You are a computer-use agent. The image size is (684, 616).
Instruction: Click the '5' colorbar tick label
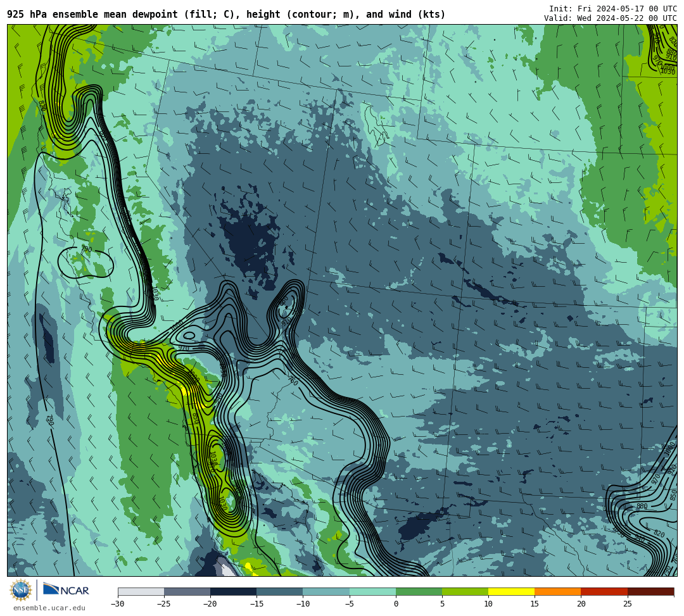442,604
